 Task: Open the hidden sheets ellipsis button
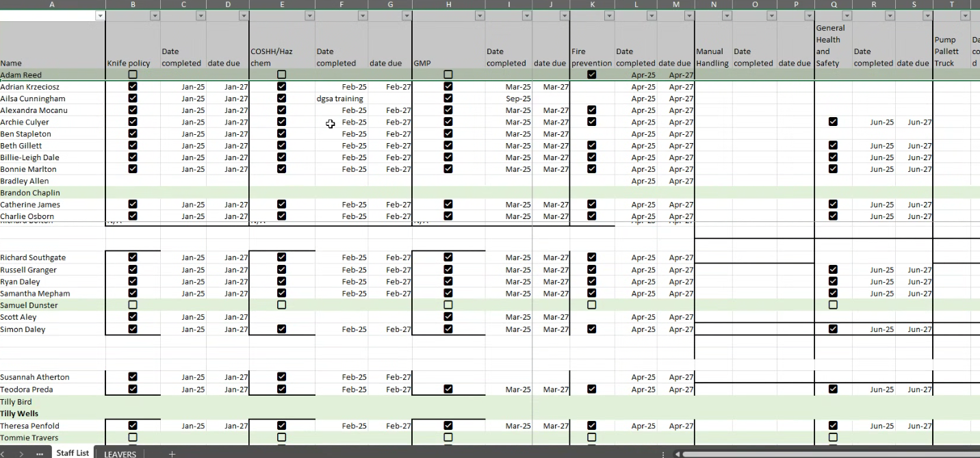[x=40, y=454]
